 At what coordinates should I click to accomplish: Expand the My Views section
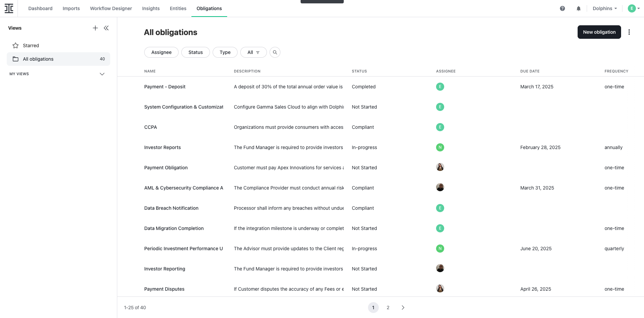[102, 74]
